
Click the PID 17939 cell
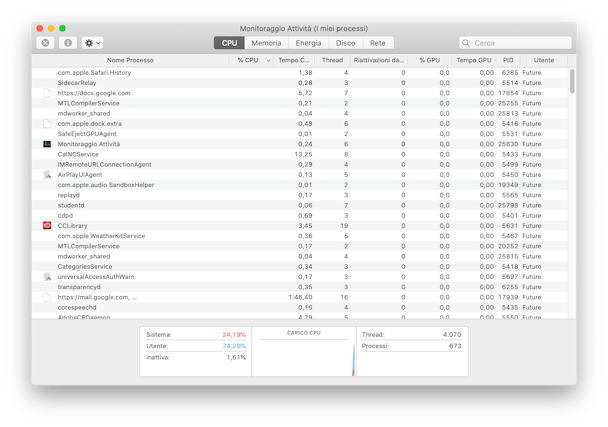click(x=508, y=297)
